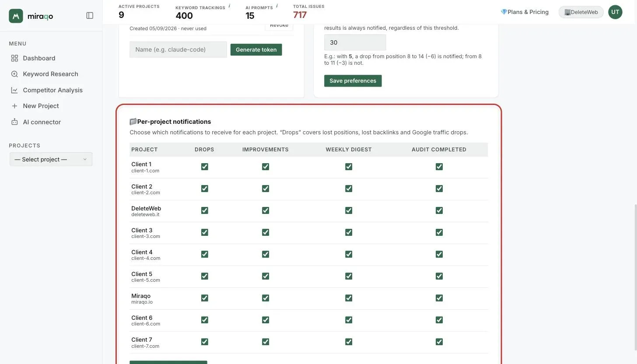Click folder icon next to Per-project notifications
The width and height of the screenshot is (637, 364).
(x=133, y=122)
